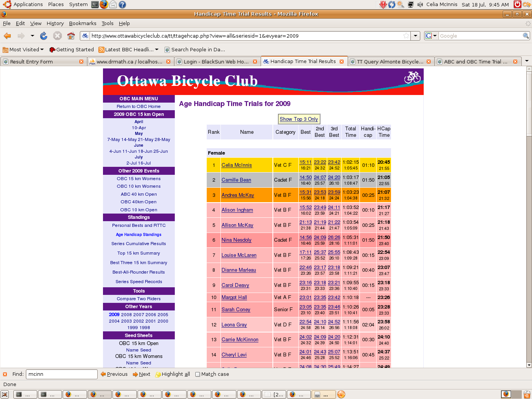Click the Find text input field
Image resolution: width=532 pixels, height=399 pixels.
(62, 374)
